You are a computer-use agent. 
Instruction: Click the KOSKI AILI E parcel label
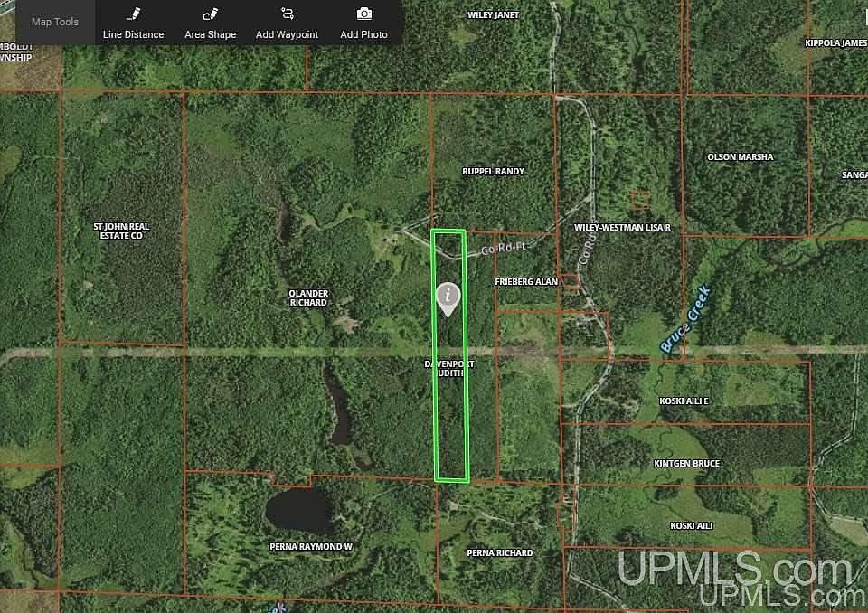[684, 401]
